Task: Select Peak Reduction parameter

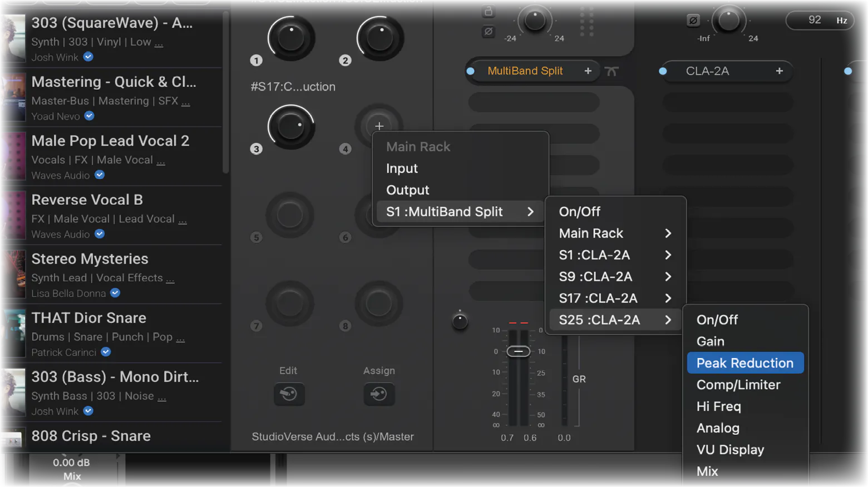Action: pyautogui.click(x=746, y=363)
